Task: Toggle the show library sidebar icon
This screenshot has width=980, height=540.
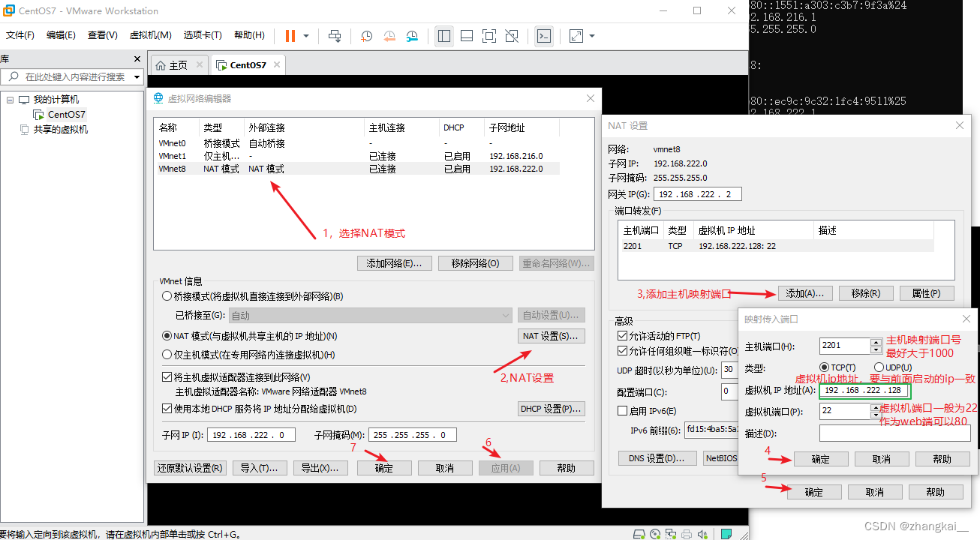Action: [444, 35]
